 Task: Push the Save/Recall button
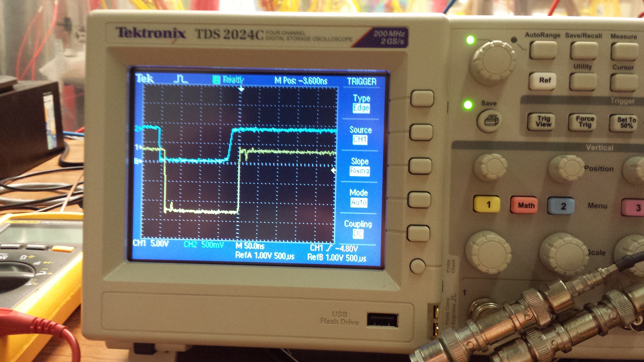click(x=584, y=51)
